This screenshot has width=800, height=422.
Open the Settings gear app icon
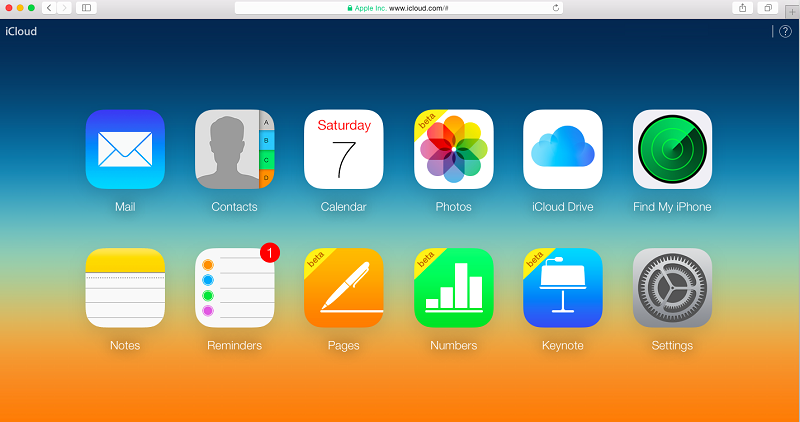pos(672,288)
